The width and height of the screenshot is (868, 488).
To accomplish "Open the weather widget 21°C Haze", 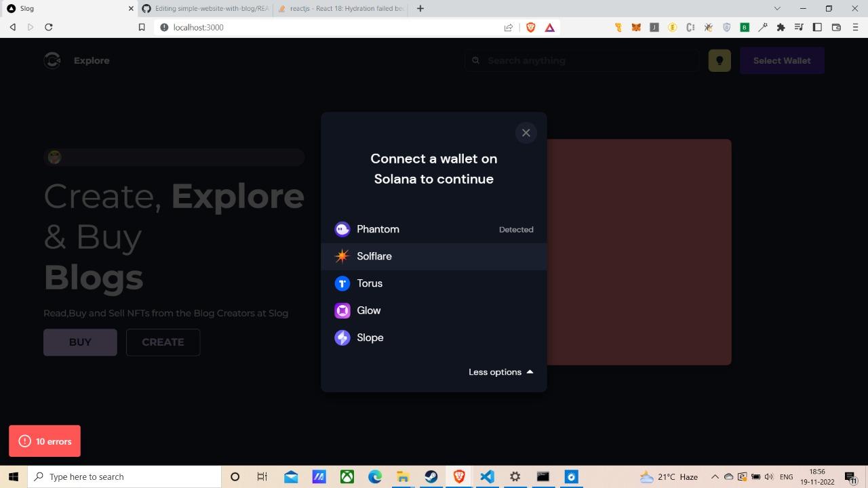I will 669,476.
